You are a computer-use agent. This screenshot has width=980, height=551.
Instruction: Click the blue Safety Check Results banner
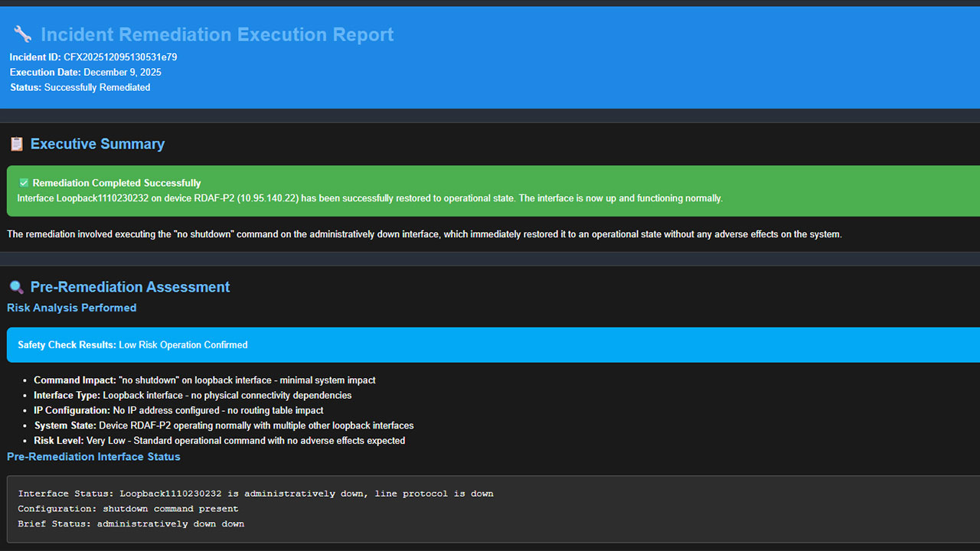click(x=490, y=345)
